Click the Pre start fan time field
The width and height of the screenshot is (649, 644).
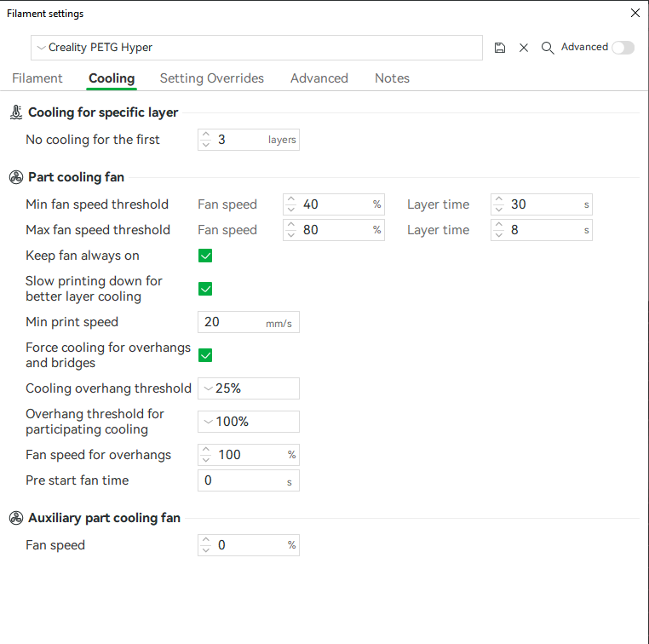[242, 480]
